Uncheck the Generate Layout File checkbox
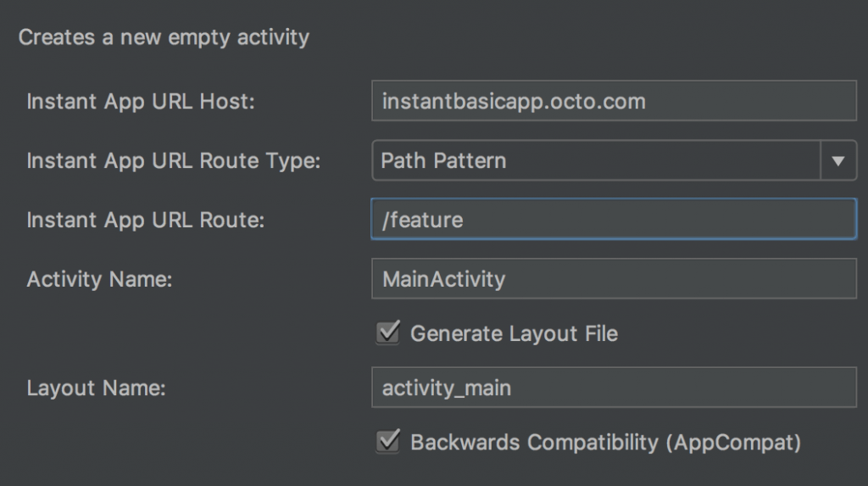This screenshot has height=486, width=868. [x=388, y=332]
